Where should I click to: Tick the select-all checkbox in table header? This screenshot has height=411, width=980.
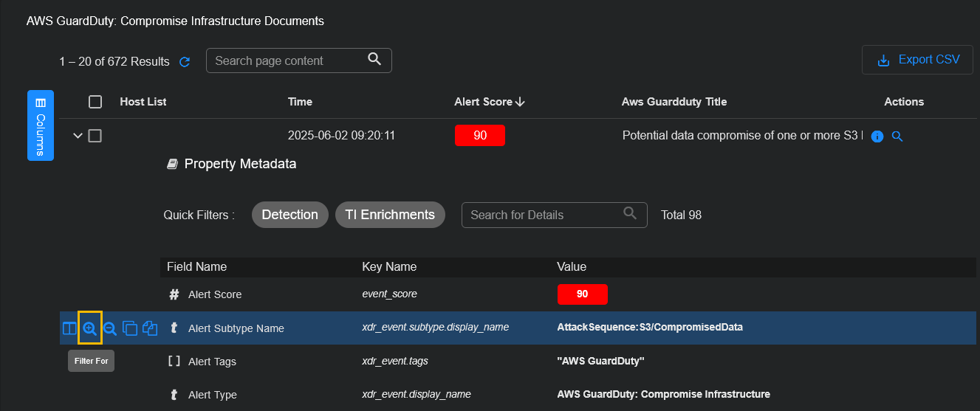pyautogui.click(x=95, y=102)
